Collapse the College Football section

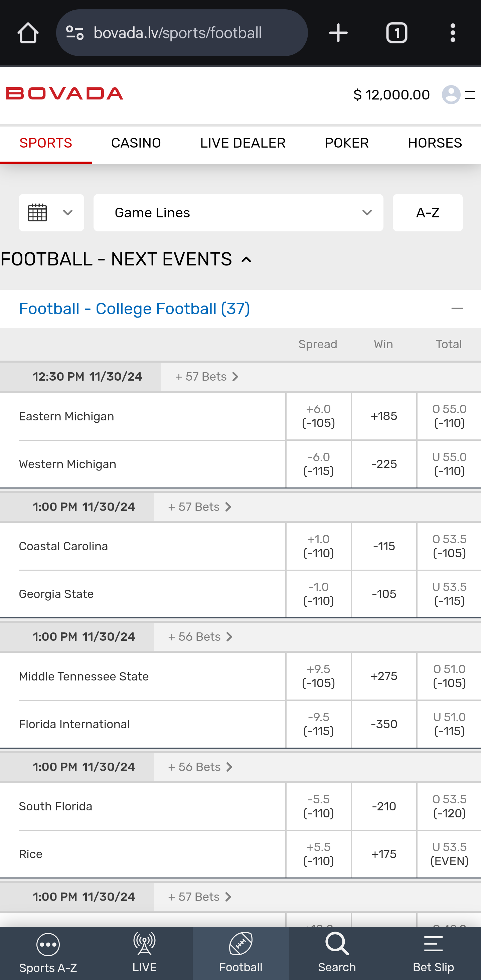pyautogui.click(x=457, y=309)
